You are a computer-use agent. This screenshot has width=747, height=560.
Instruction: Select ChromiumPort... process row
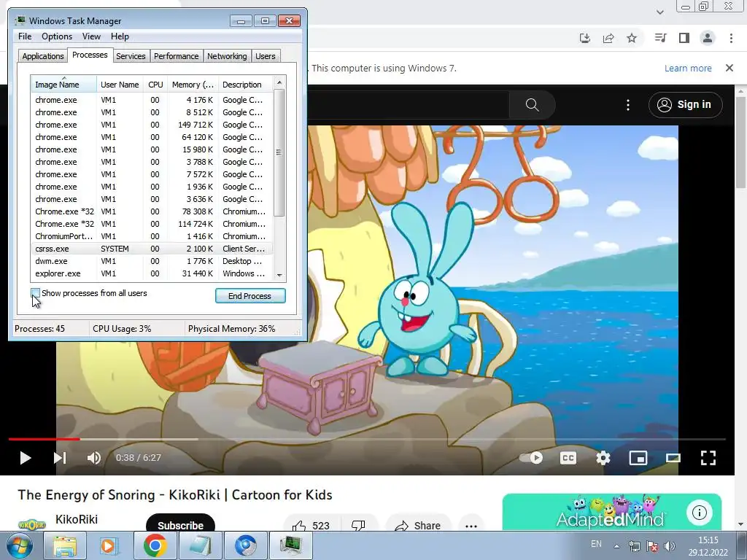tap(152, 236)
